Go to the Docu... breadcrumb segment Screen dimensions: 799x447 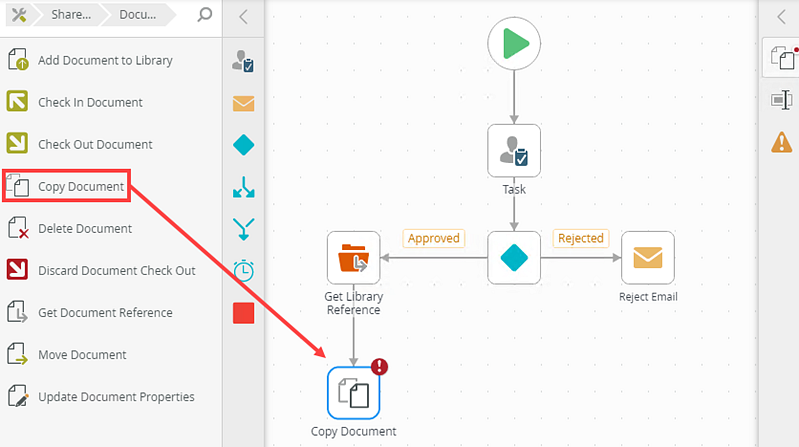[138, 15]
